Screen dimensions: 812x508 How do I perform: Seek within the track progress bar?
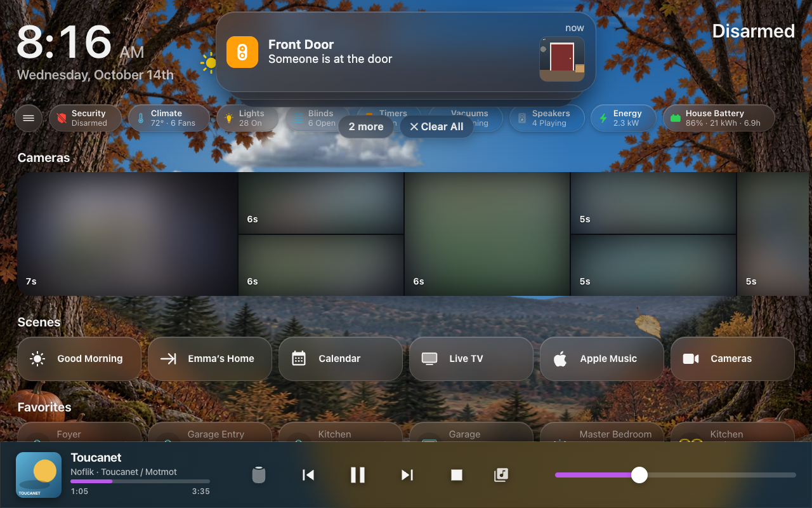point(140,481)
